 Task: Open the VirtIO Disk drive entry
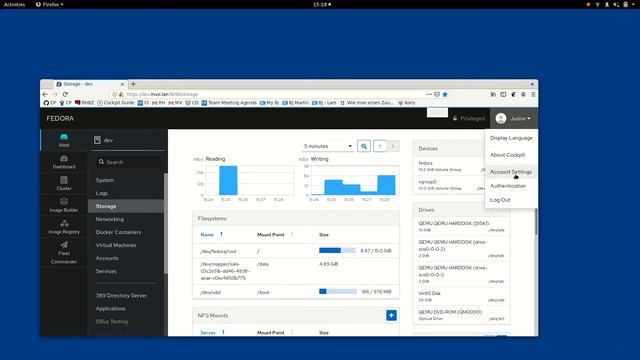coord(461,296)
